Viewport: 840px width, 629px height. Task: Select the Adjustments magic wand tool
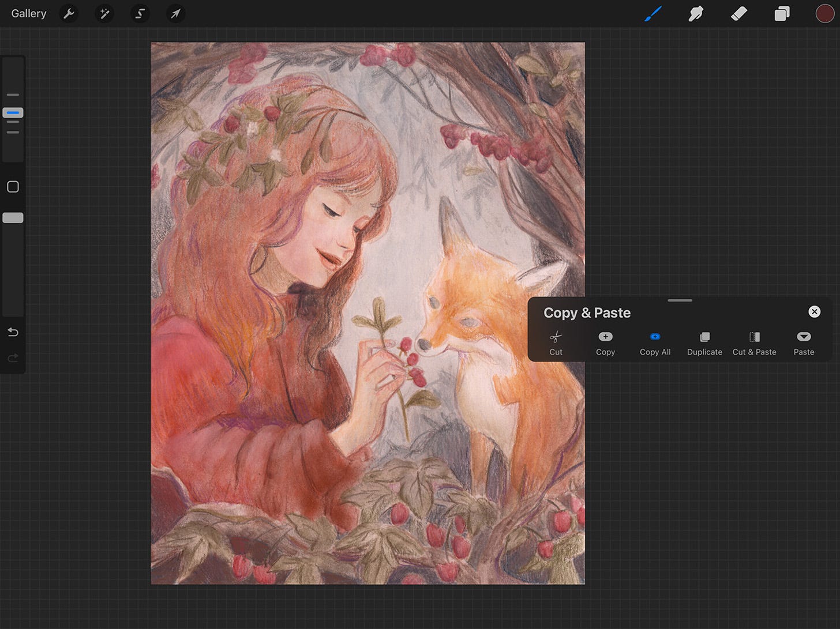(x=104, y=13)
